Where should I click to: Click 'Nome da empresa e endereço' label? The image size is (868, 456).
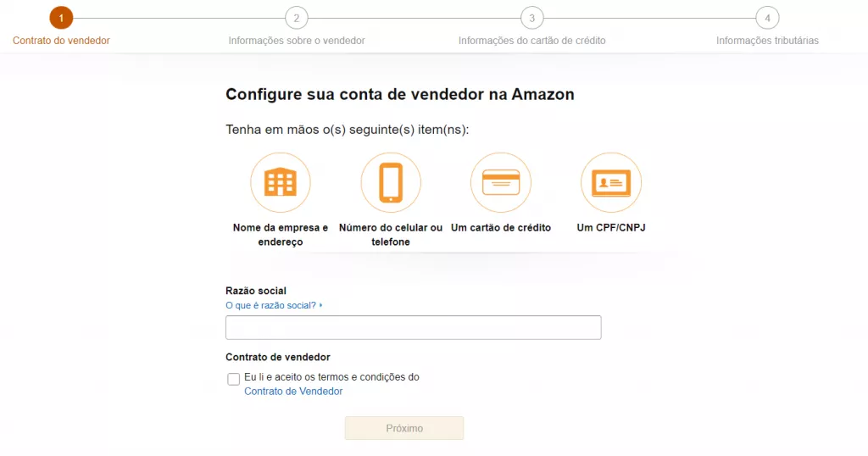[280, 235]
